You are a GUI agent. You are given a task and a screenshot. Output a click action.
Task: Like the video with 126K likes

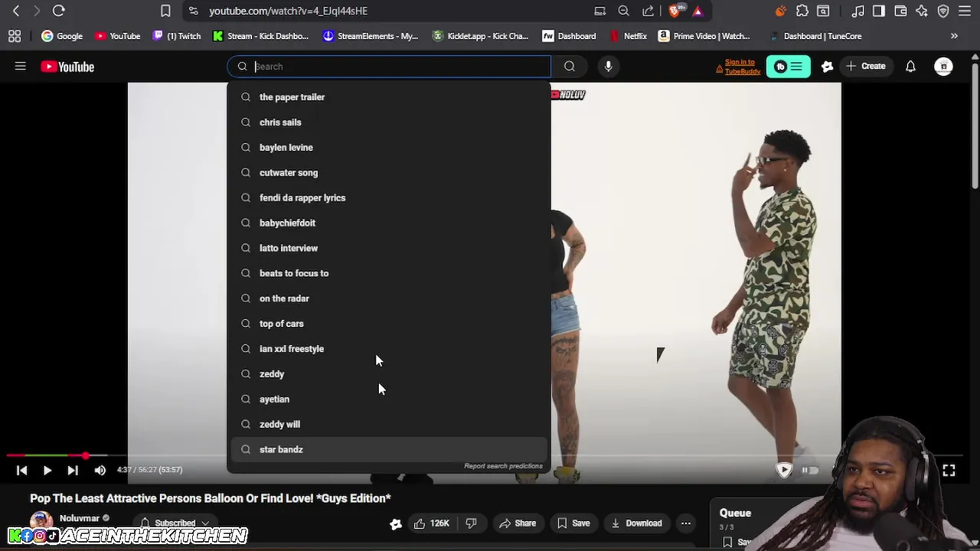click(x=432, y=523)
